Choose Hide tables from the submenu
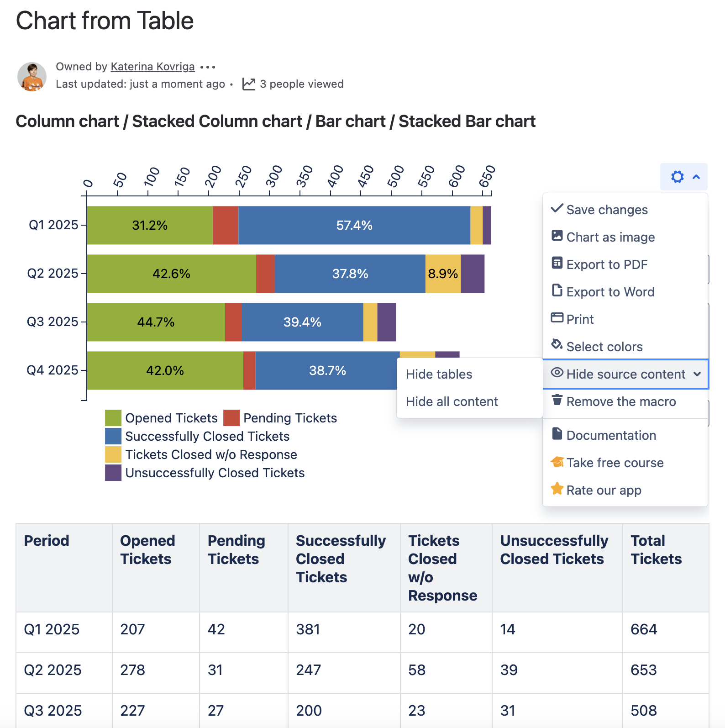725x728 pixels. 439,375
